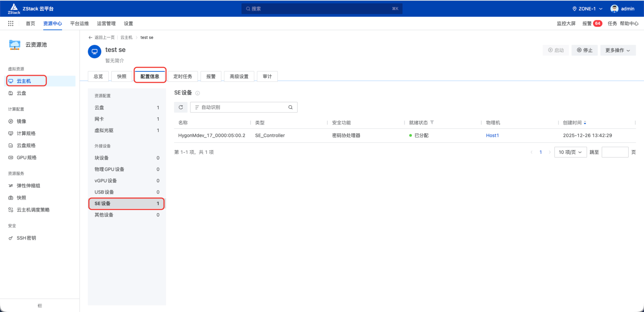
Task: Open the 报警 alerts badge showing 64
Action: click(598, 23)
